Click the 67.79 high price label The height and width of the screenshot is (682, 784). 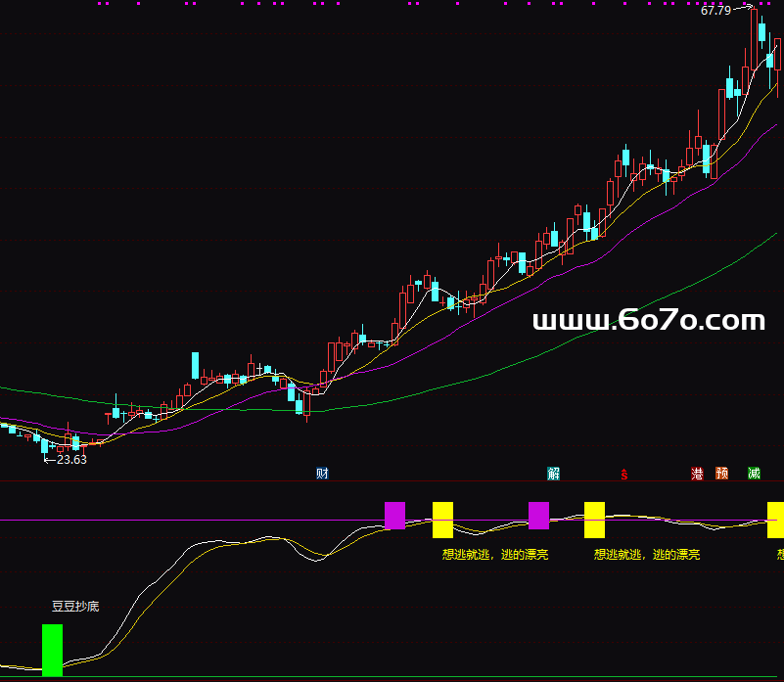[715, 11]
